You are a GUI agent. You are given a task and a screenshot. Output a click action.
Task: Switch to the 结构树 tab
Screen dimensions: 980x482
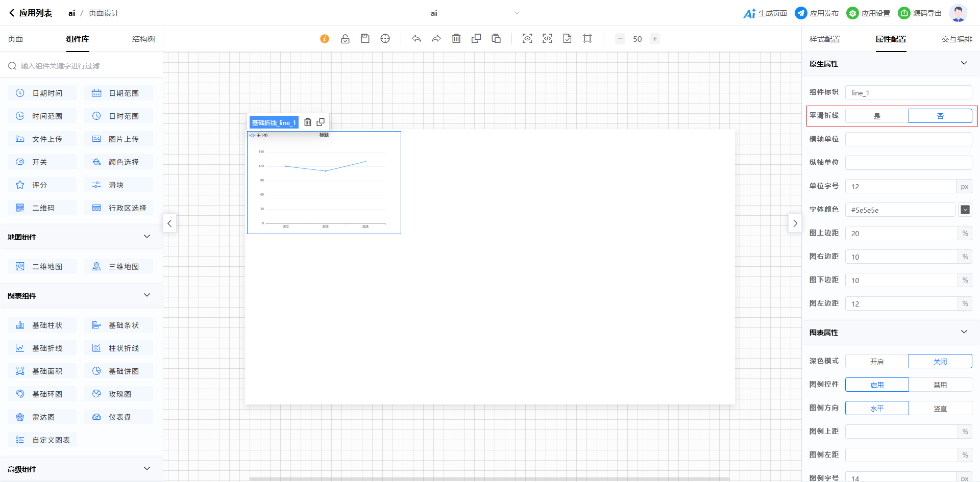(x=143, y=39)
